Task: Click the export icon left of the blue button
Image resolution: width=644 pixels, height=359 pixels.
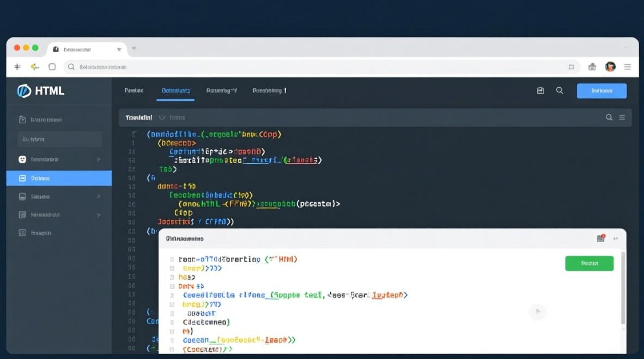Action: coord(540,90)
